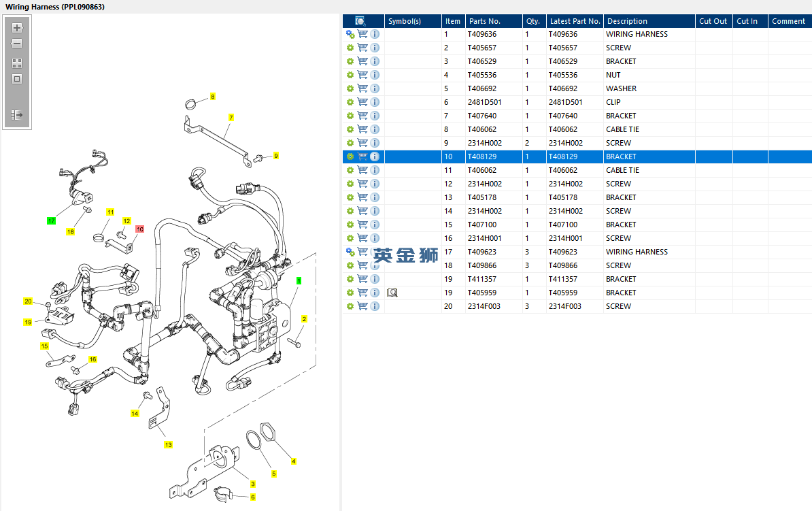This screenshot has height=511, width=812.
Task: Add clip 2481D501 to cart
Action: (362, 102)
